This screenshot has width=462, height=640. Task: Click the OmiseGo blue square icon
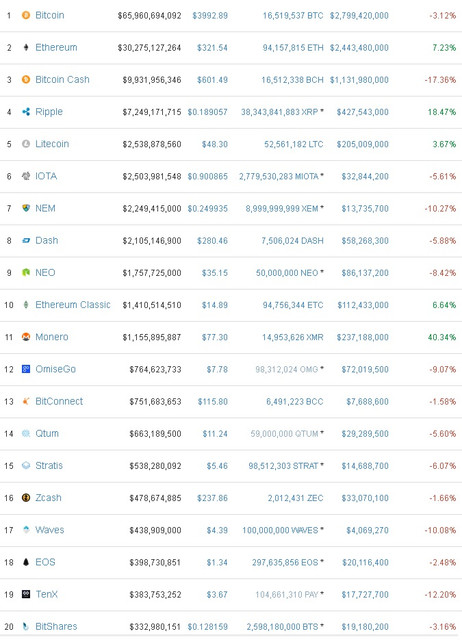pyautogui.click(x=26, y=369)
